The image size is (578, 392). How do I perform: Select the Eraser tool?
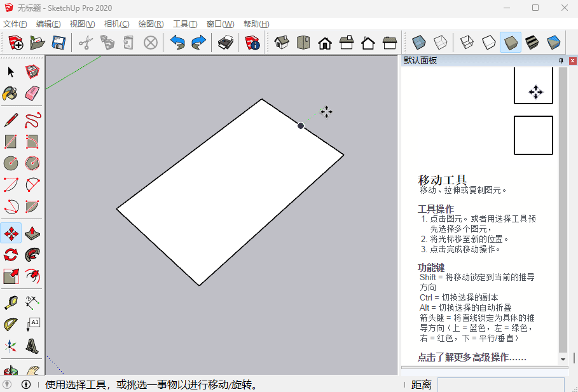(32, 94)
